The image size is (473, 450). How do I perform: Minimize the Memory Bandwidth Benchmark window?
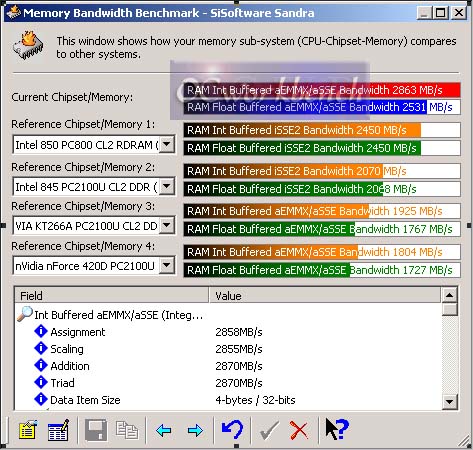point(424,13)
